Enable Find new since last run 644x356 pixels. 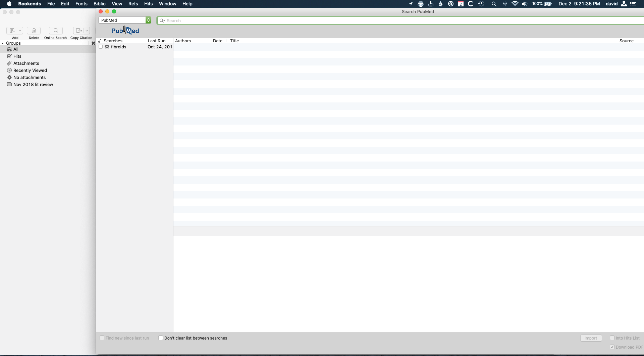pyautogui.click(x=102, y=338)
